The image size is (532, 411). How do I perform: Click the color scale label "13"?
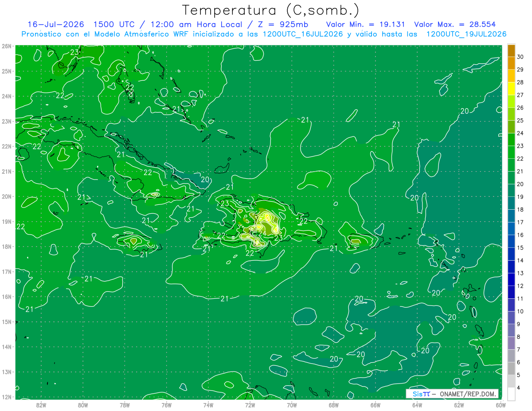520,273
